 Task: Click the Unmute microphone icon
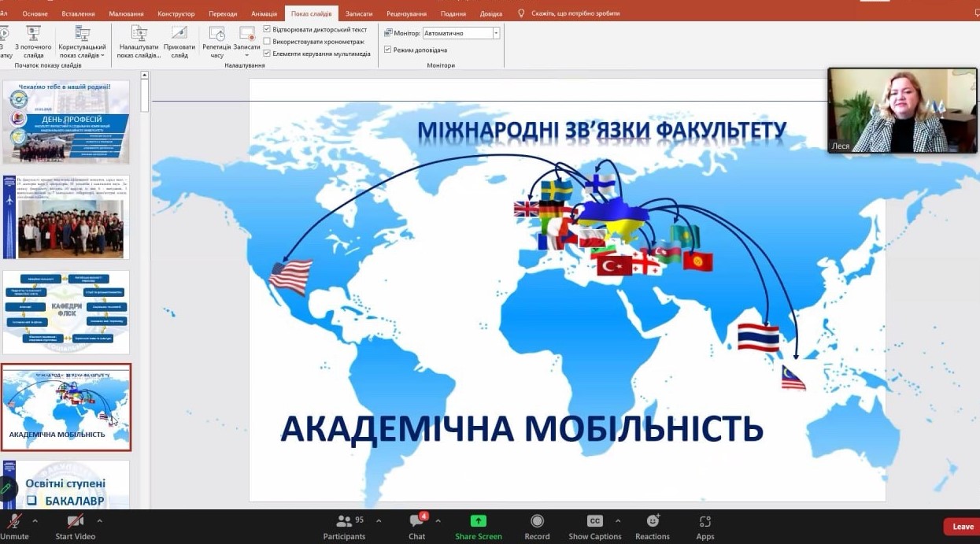[13, 521]
